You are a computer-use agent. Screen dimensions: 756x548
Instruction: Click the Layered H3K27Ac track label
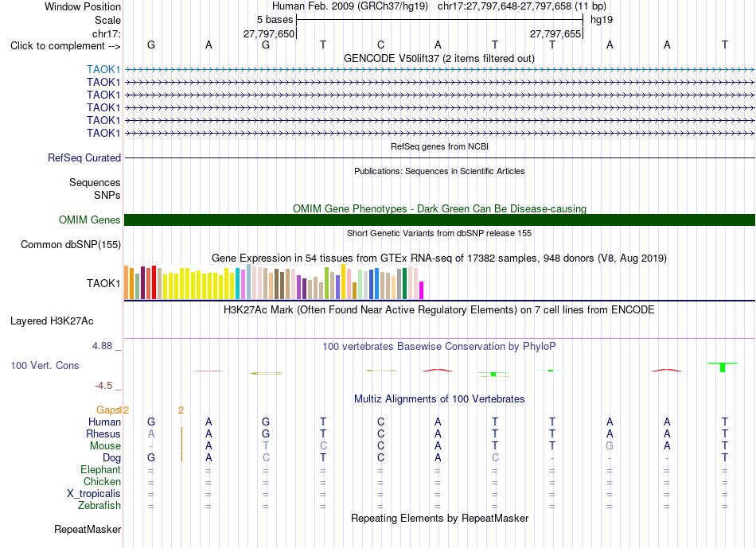(x=52, y=321)
